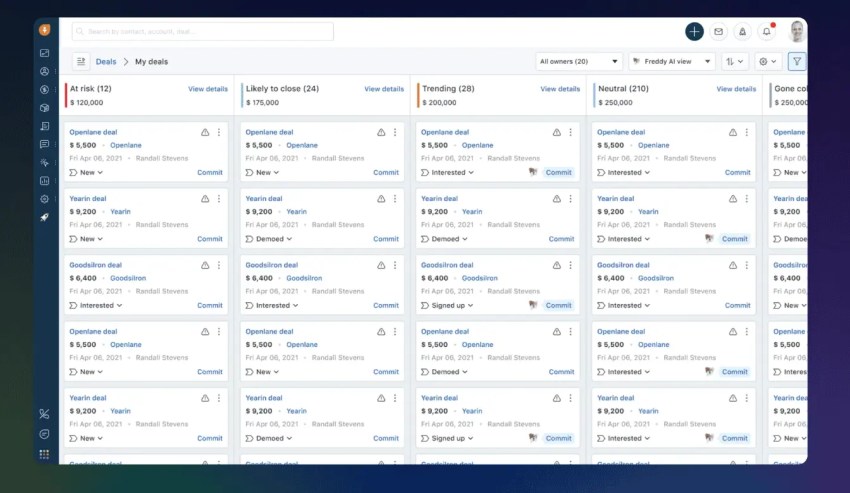Click the orange Freshsales logo in the sidebar

tap(44, 30)
